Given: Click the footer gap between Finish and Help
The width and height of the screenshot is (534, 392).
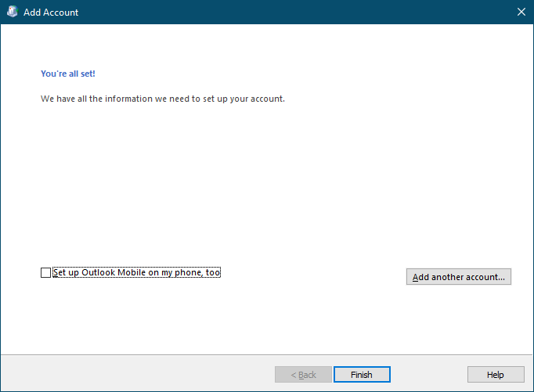Looking at the screenshot, I should coord(428,375).
